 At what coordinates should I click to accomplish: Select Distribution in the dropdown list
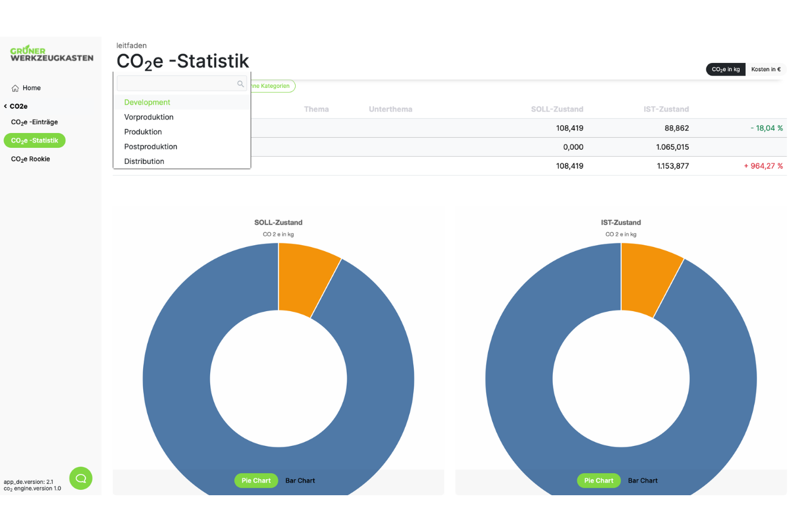coord(144,161)
